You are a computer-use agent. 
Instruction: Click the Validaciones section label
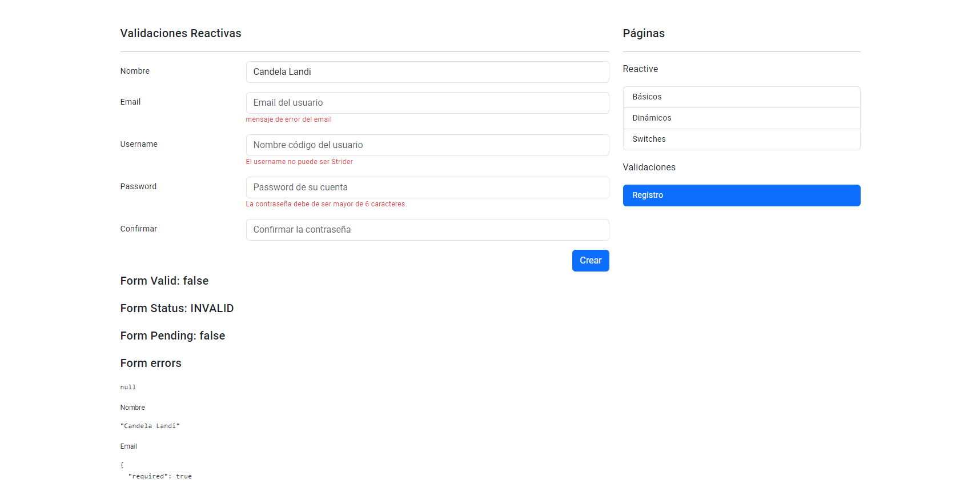[649, 167]
